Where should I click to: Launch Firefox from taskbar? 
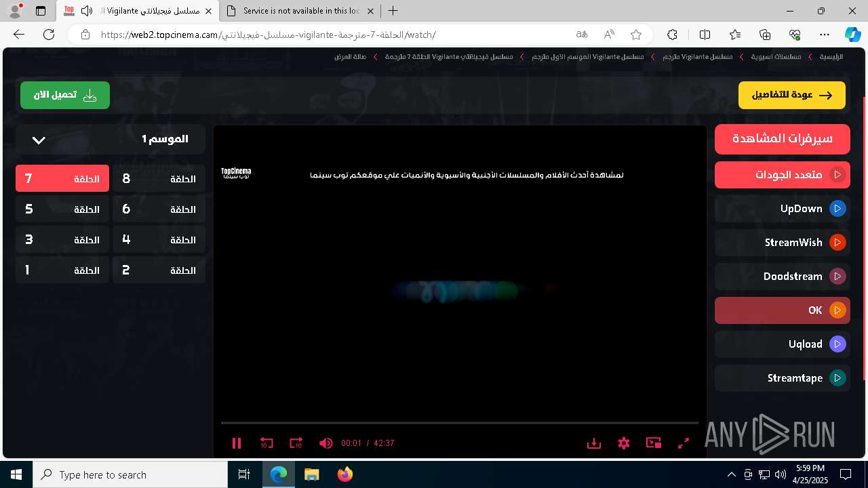[344, 474]
